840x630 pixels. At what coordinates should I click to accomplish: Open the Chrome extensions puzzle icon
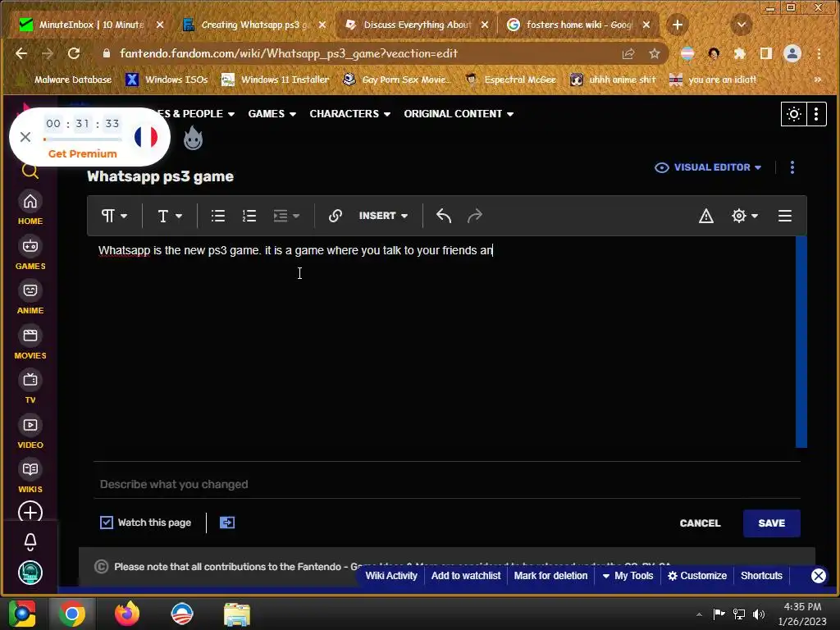(740, 53)
